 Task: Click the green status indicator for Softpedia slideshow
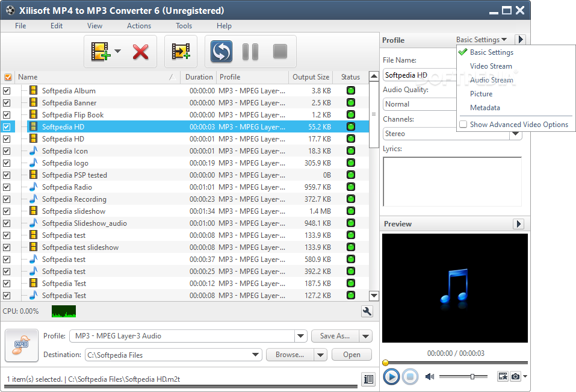pos(351,211)
